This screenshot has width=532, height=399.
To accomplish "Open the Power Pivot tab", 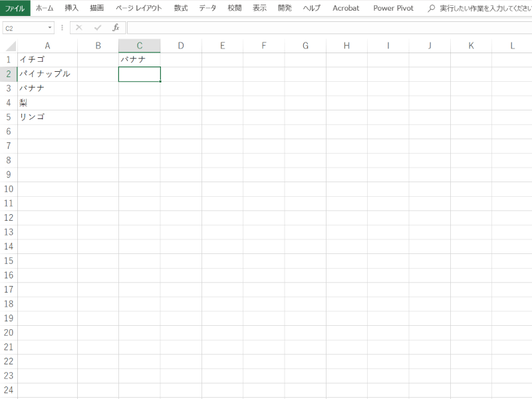I will point(393,8).
